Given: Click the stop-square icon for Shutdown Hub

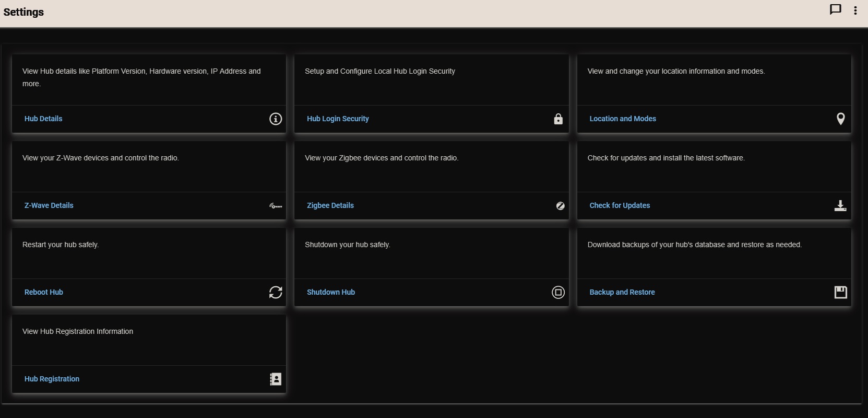Looking at the screenshot, I should coord(558,292).
